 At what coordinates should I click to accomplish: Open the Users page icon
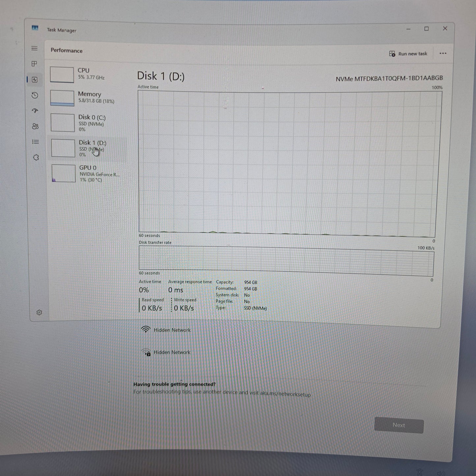pyautogui.click(x=35, y=126)
